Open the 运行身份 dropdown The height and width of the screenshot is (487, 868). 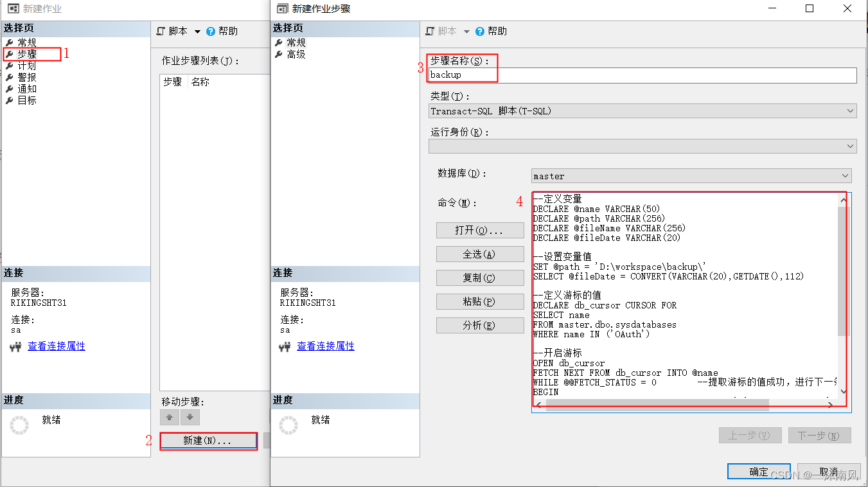pyautogui.click(x=642, y=146)
